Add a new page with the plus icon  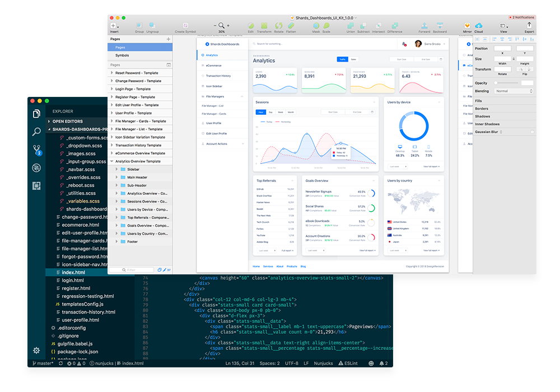[x=168, y=39]
